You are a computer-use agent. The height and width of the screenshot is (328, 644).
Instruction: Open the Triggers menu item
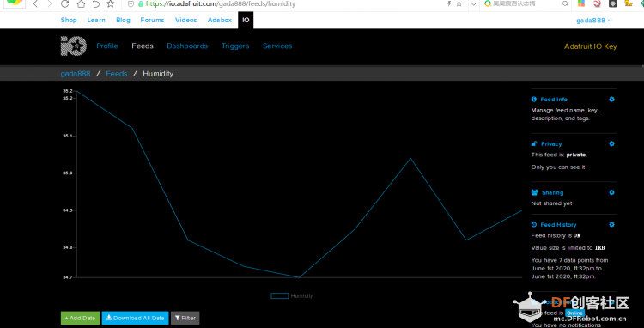coord(235,46)
